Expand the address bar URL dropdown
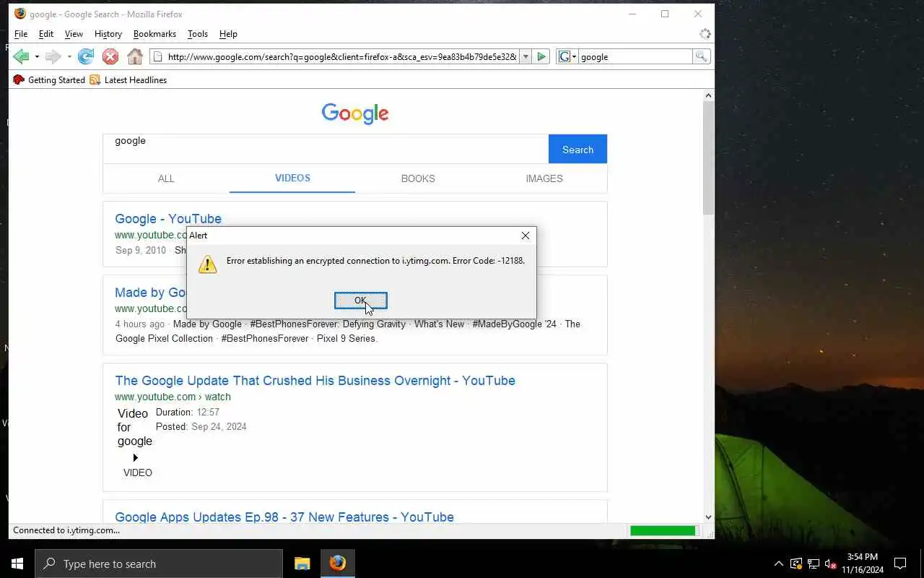This screenshot has width=924, height=578. [526, 56]
